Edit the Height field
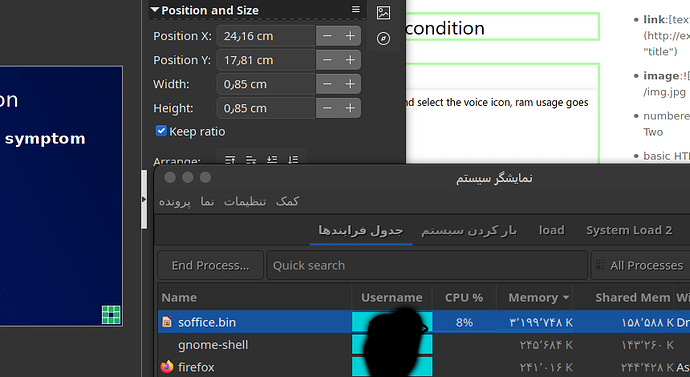 (x=266, y=108)
